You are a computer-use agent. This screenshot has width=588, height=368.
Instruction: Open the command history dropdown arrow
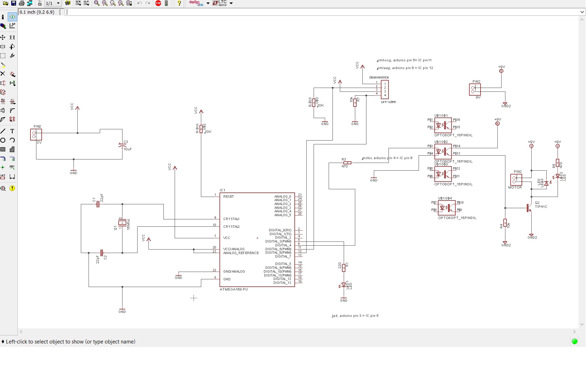point(582,12)
